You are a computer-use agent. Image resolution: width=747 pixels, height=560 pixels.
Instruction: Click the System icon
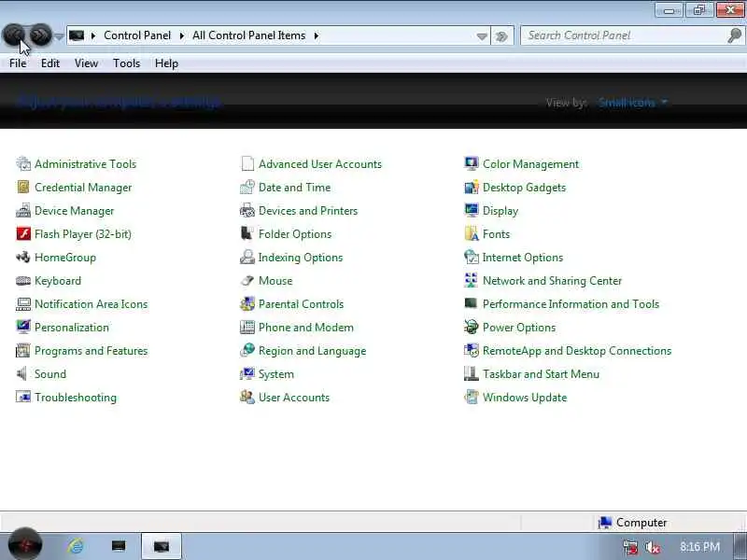(x=247, y=374)
